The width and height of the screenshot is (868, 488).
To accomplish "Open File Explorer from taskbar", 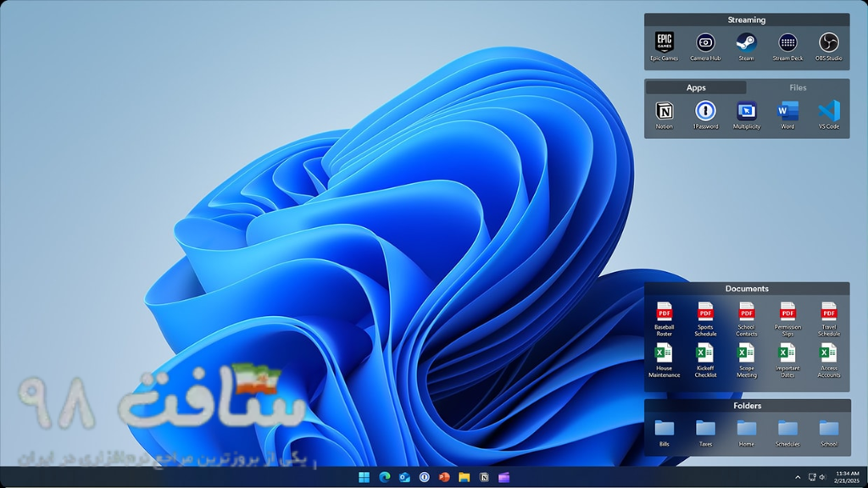I will 464,477.
